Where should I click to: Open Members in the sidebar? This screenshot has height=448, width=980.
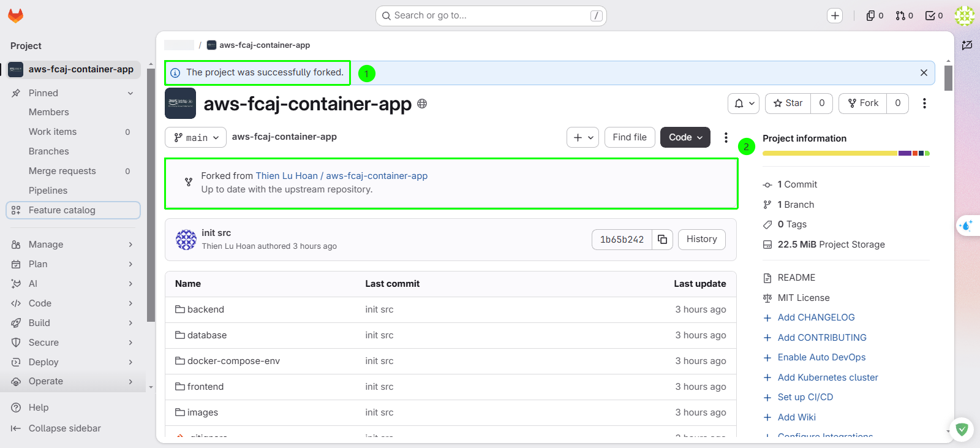point(49,112)
